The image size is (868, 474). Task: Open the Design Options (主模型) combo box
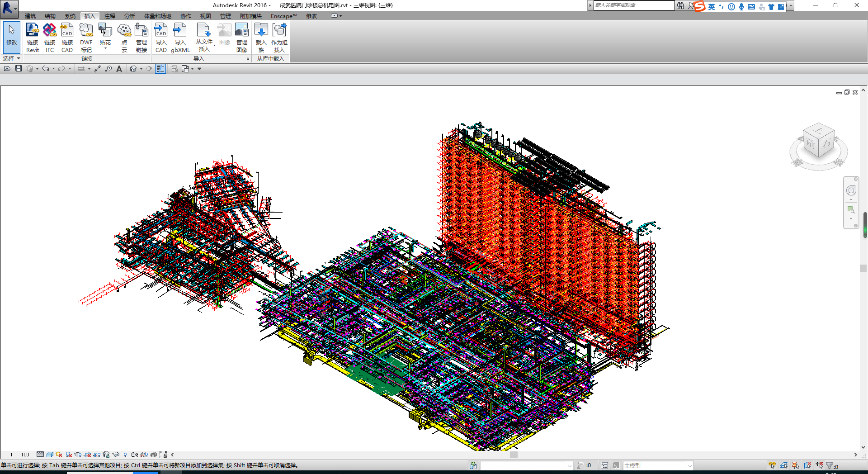click(x=658, y=465)
